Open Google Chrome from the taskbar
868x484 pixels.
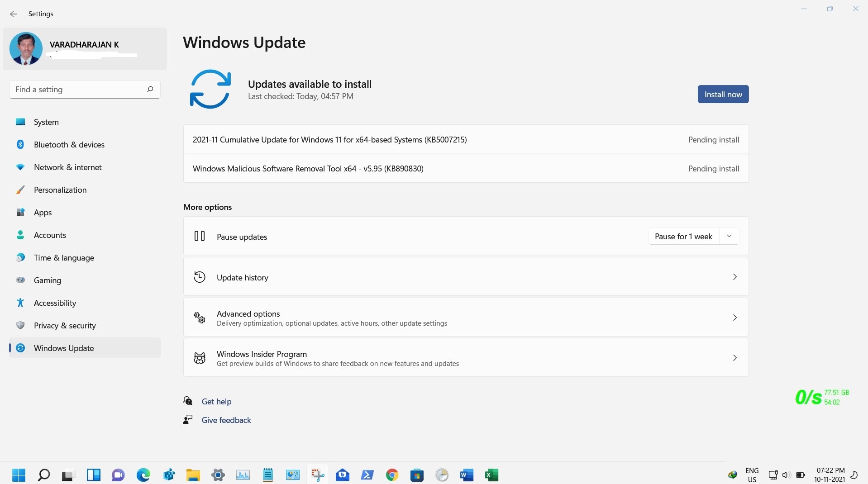coord(392,475)
